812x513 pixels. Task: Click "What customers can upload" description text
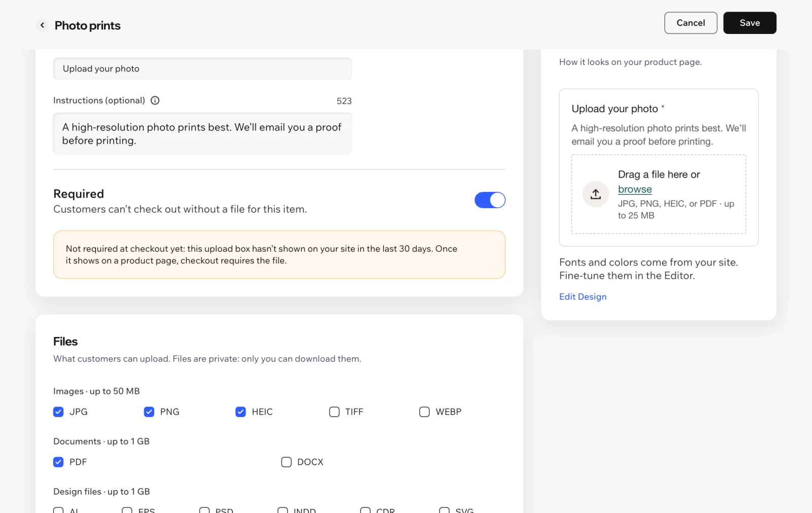207,359
